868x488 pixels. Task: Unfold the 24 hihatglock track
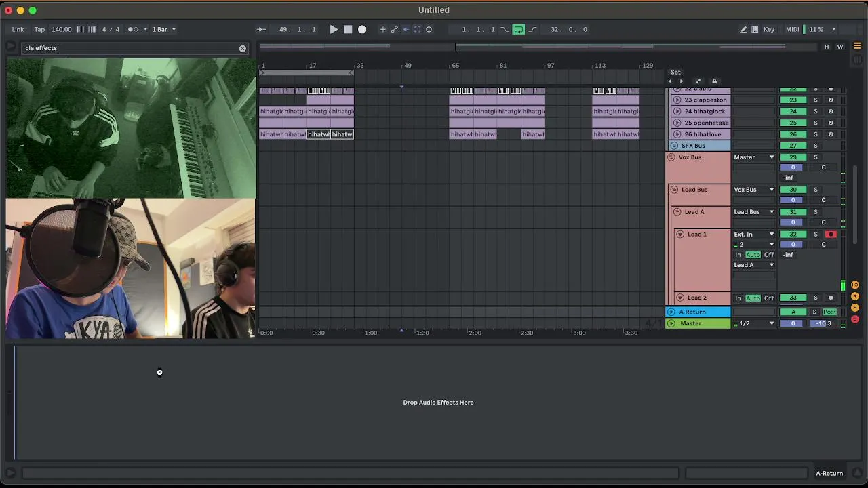pyautogui.click(x=677, y=111)
